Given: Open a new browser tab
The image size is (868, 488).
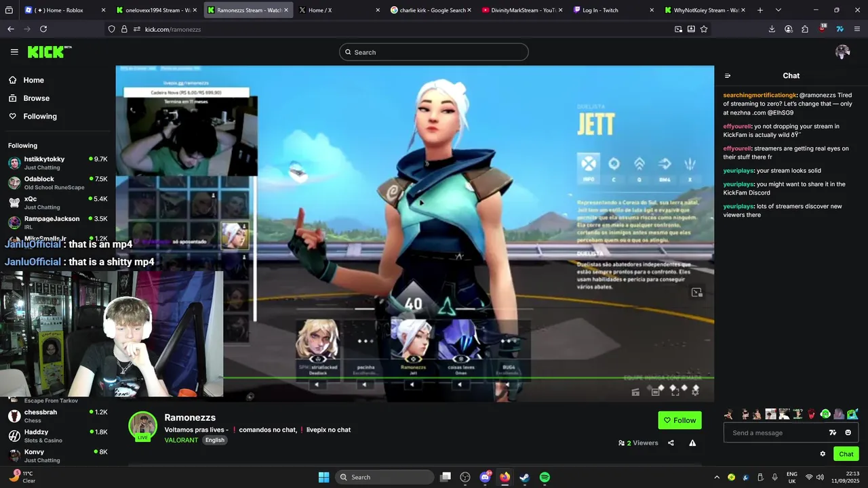Looking at the screenshot, I should coord(760,10).
